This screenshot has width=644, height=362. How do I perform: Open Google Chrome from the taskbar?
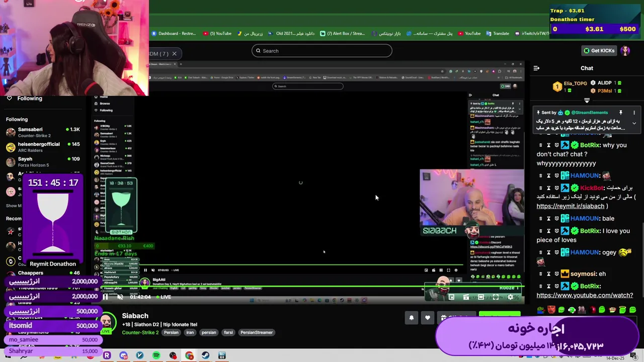tap(189, 355)
